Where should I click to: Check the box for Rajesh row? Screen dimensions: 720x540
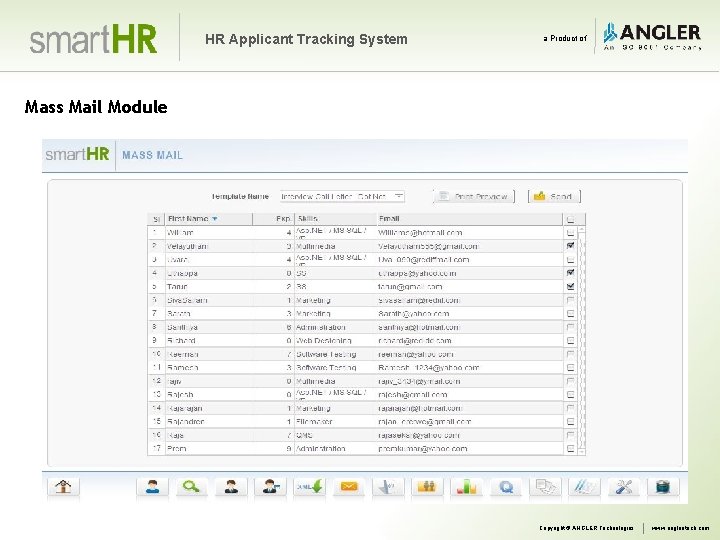point(570,394)
